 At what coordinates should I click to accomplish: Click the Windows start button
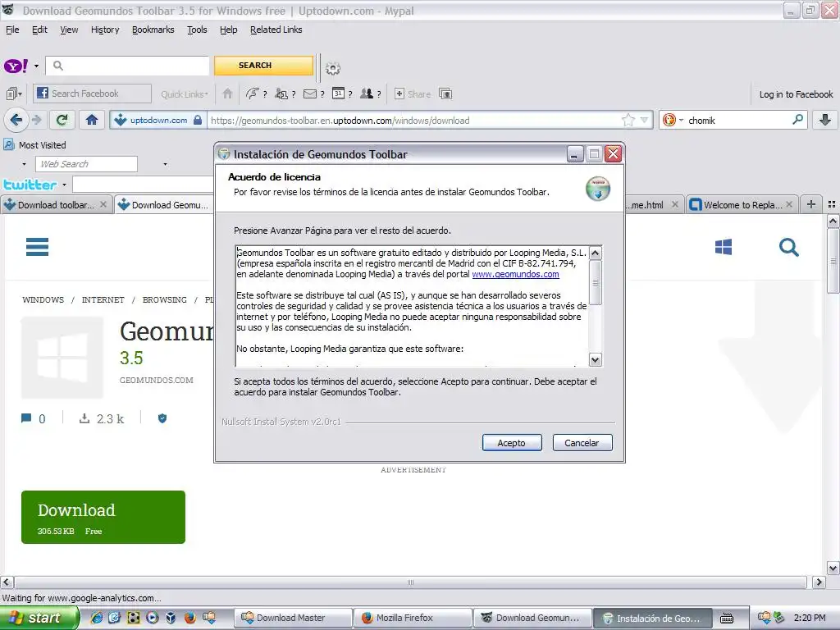point(39,619)
